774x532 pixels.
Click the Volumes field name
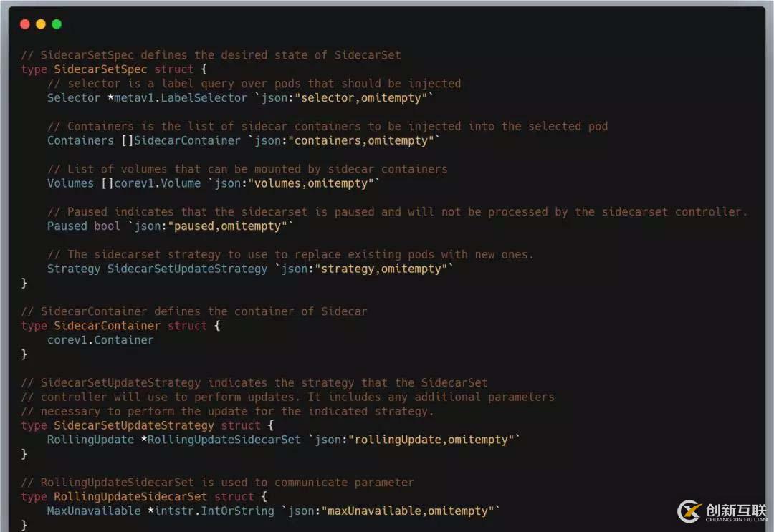(x=70, y=183)
